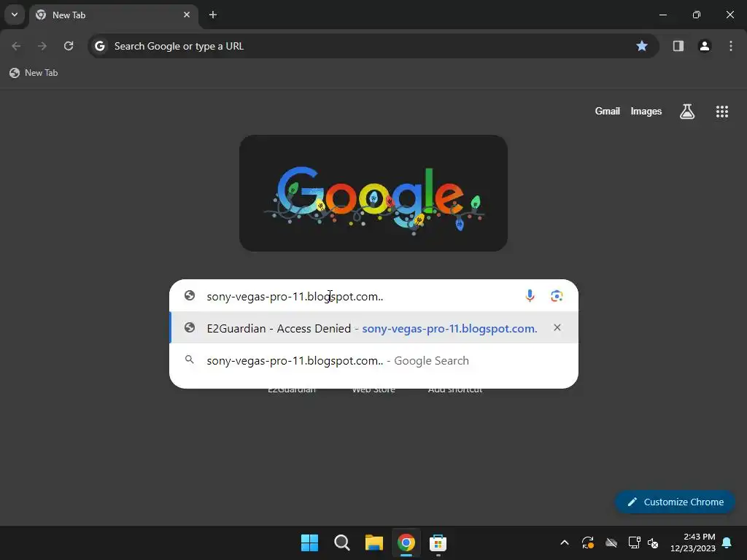
Task: Go back with the back arrow
Action: tap(16, 46)
